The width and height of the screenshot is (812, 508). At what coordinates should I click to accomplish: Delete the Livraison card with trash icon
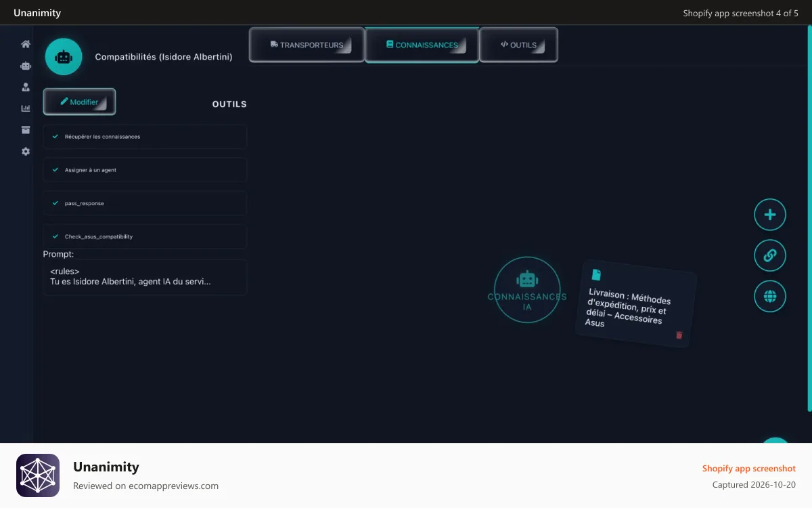[679, 335]
